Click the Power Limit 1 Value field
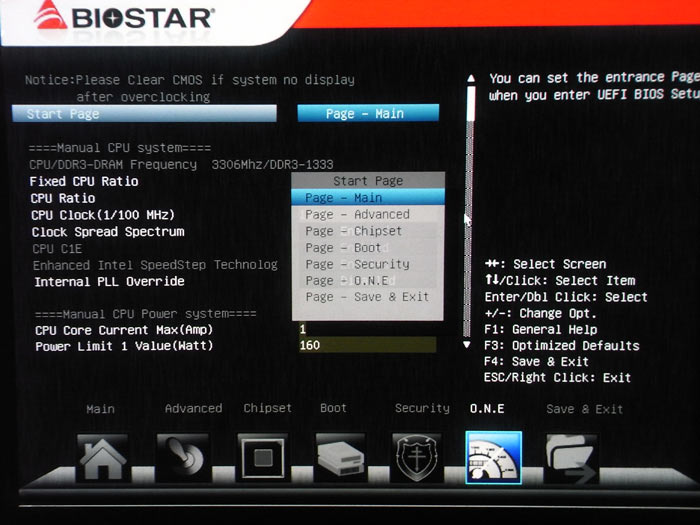Viewport: 700px width, 525px height. pyautogui.click(x=366, y=345)
